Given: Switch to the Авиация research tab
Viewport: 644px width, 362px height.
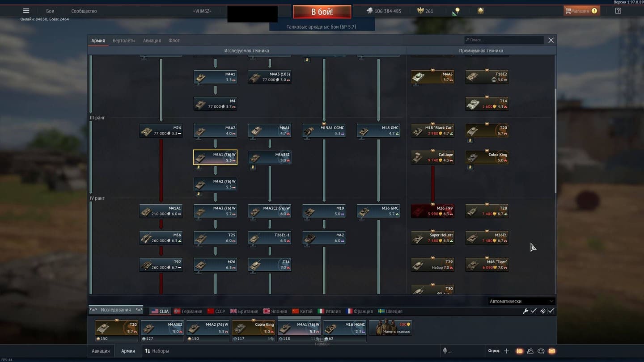Looking at the screenshot, I should coord(152,41).
